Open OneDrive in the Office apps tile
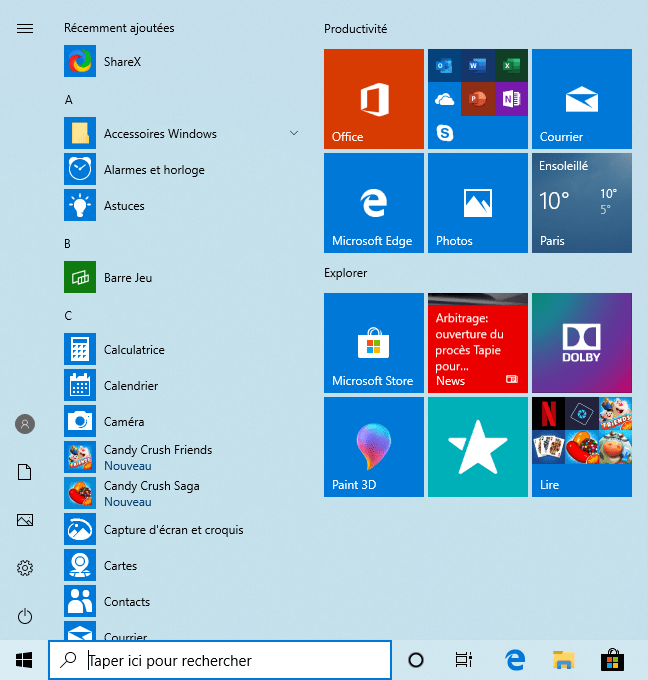Image resolution: width=648 pixels, height=680 pixels. [444, 99]
